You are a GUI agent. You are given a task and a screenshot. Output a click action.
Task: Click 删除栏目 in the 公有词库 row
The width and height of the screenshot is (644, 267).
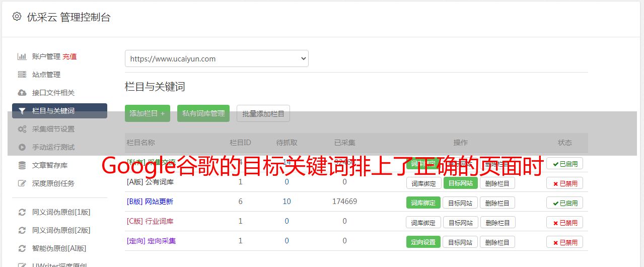point(497,183)
